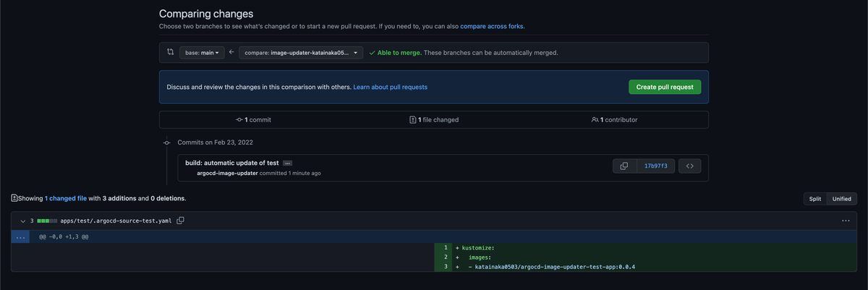Collapse the .argocd-source-test.yaml file diff chevron
This screenshot has width=868, height=290.
[22, 221]
